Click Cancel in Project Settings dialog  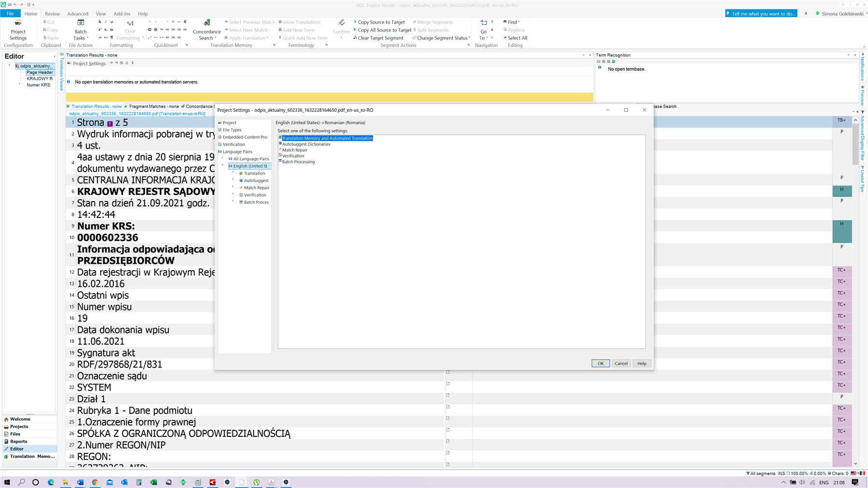(621, 364)
